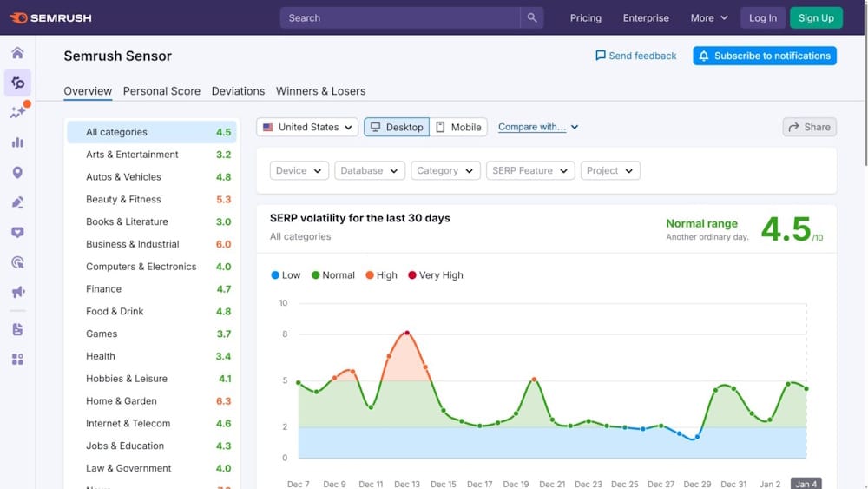Viewport: 868px width, 489px height.
Task: Click the home icon in the sidebar
Action: (17, 53)
